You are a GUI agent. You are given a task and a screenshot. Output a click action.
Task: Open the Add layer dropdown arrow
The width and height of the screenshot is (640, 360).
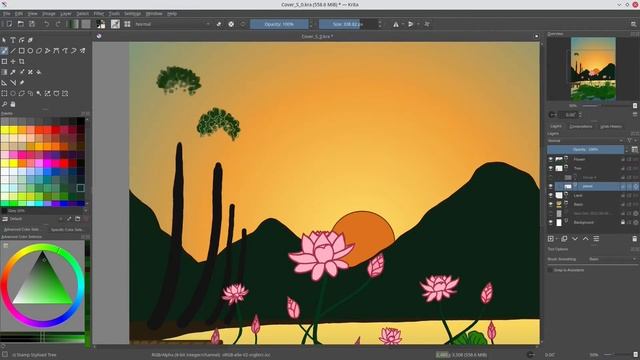[557, 239]
